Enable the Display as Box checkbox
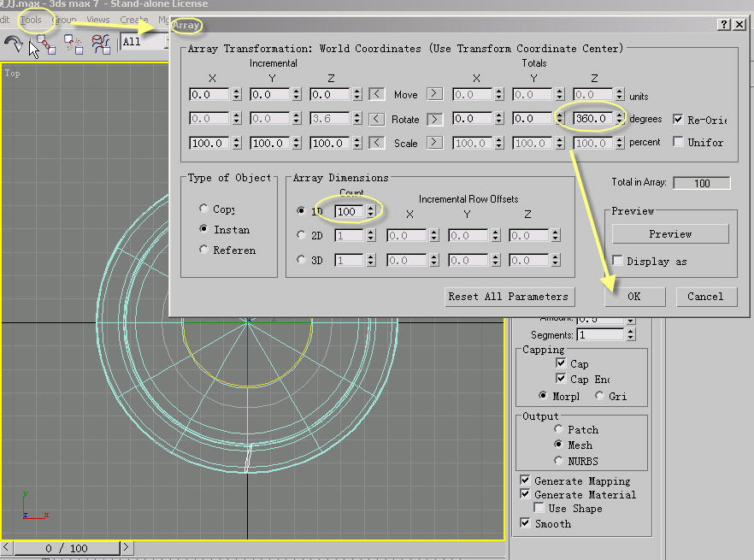 (x=617, y=260)
